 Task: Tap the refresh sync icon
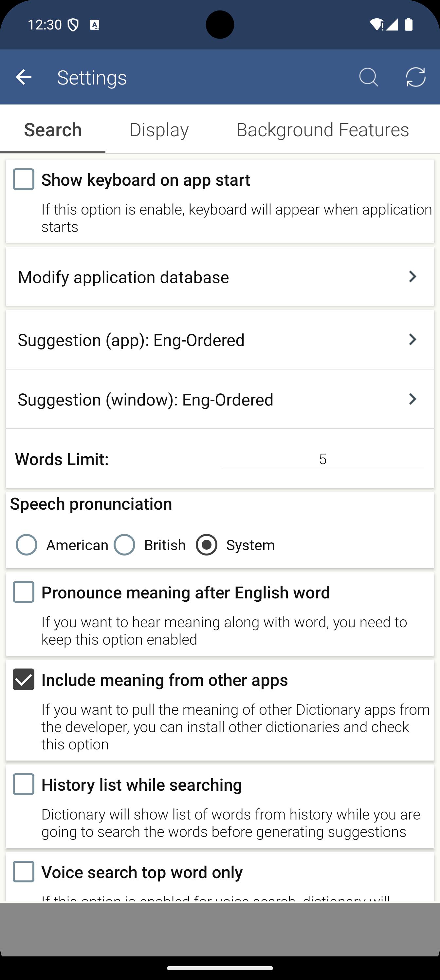416,77
